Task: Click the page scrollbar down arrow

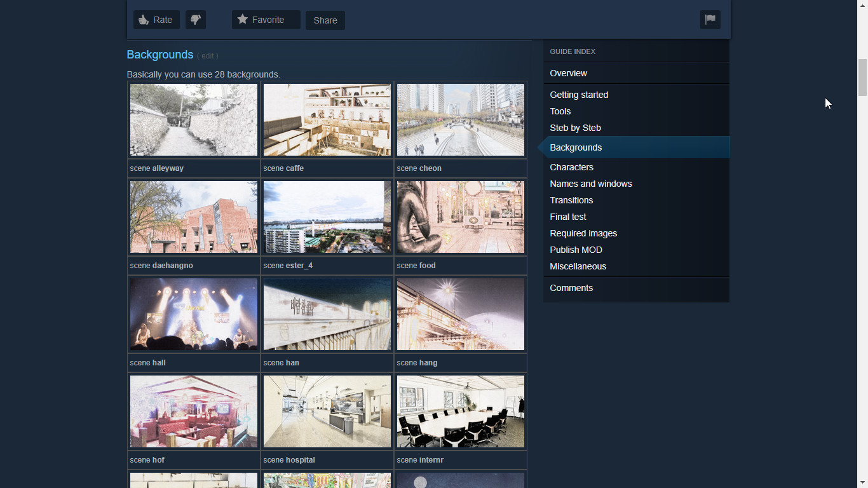Action: (x=862, y=482)
